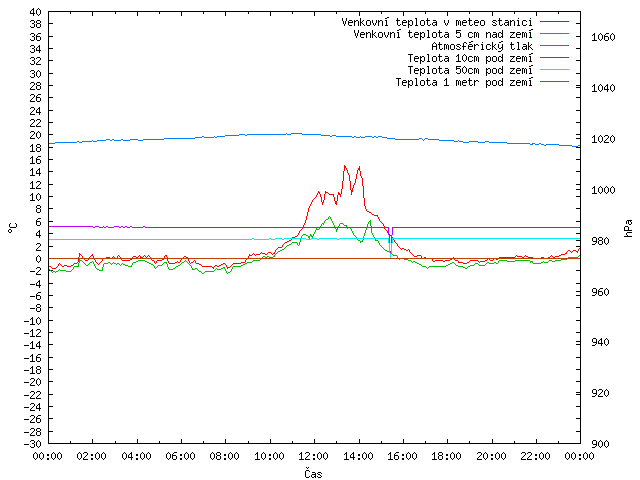Click the left axis unit label '°C'
The width and height of the screenshot is (640, 480).
[13, 228]
